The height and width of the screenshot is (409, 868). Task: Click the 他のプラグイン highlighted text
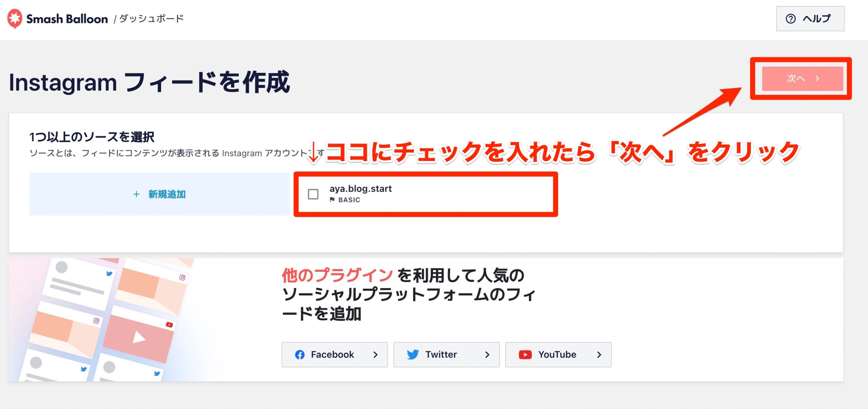click(x=337, y=275)
